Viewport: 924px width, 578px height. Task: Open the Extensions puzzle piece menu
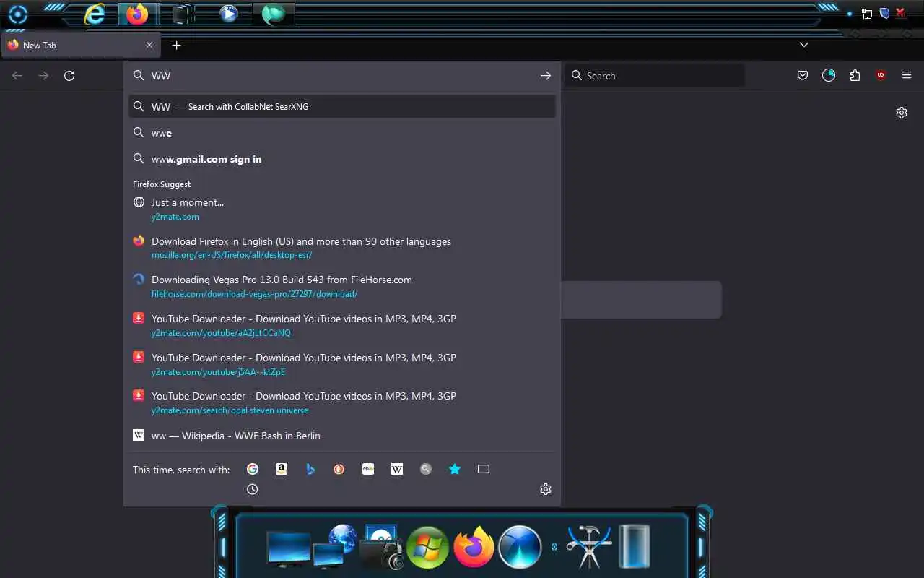pos(855,76)
